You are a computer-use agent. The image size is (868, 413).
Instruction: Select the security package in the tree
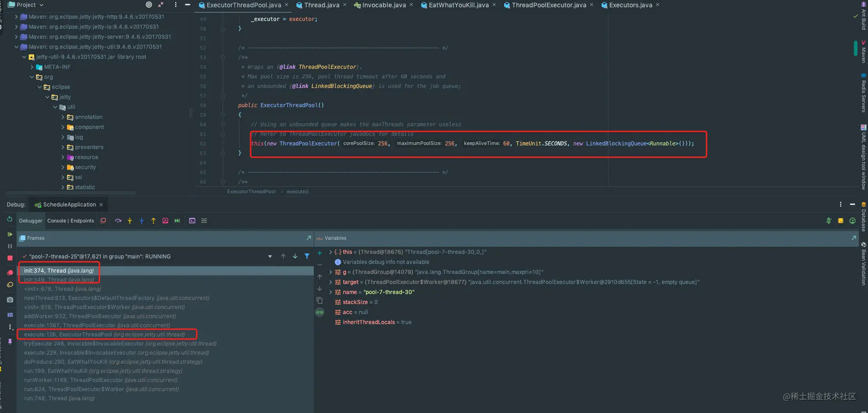[x=85, y=167]
